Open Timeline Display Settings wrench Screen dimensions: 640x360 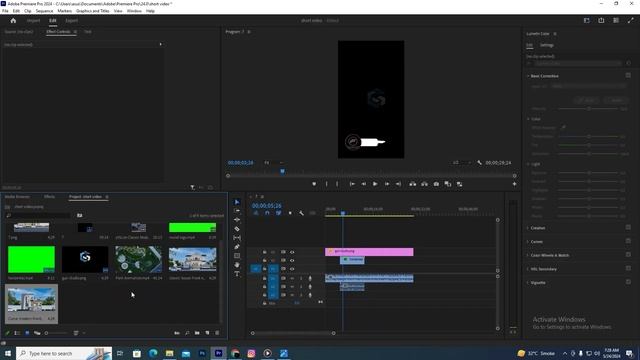coord(301,213)
